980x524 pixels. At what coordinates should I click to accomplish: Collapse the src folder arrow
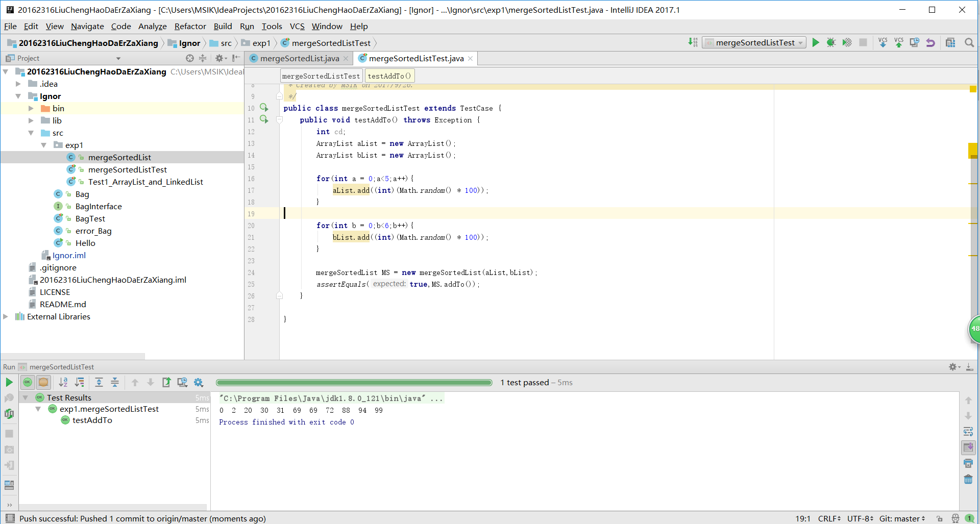point(31,133)
